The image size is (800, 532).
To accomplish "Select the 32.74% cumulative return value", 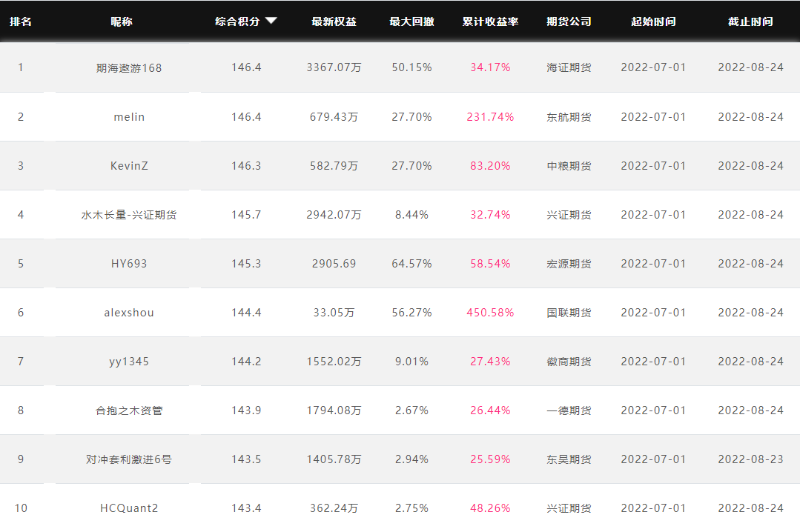I will (490, 215).
